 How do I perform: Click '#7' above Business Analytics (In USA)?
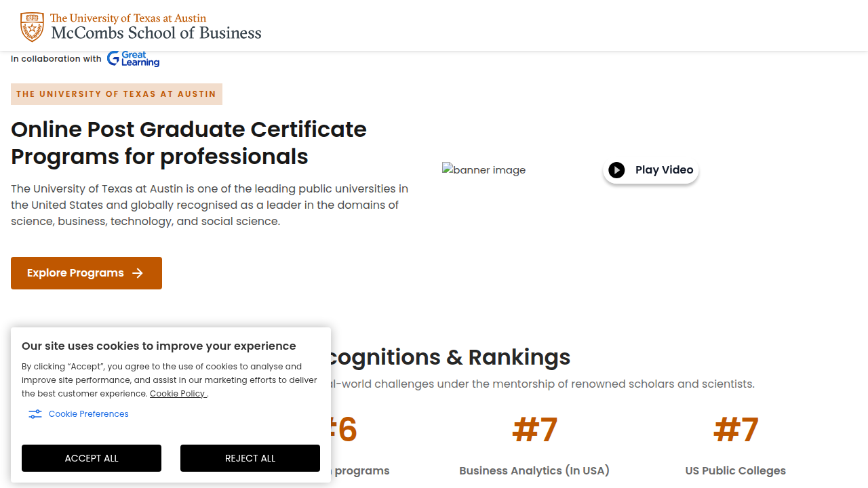point(534,430)
